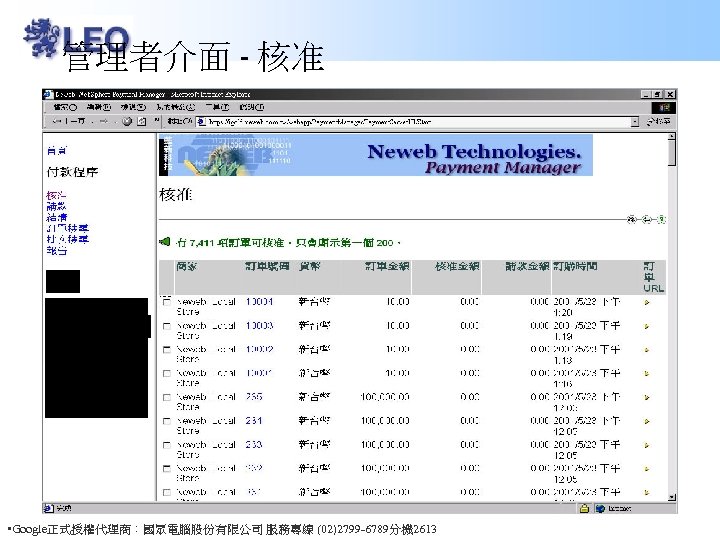Select the checkbox for order 10002
The height and width of the screenshot is (540, 720).
coord(167,350)
